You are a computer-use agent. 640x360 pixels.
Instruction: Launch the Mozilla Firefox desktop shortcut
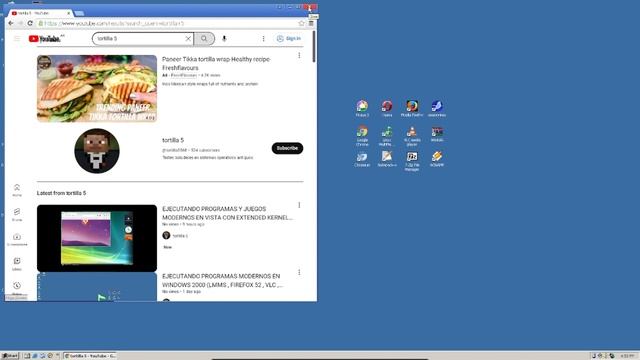pos(412,108)
